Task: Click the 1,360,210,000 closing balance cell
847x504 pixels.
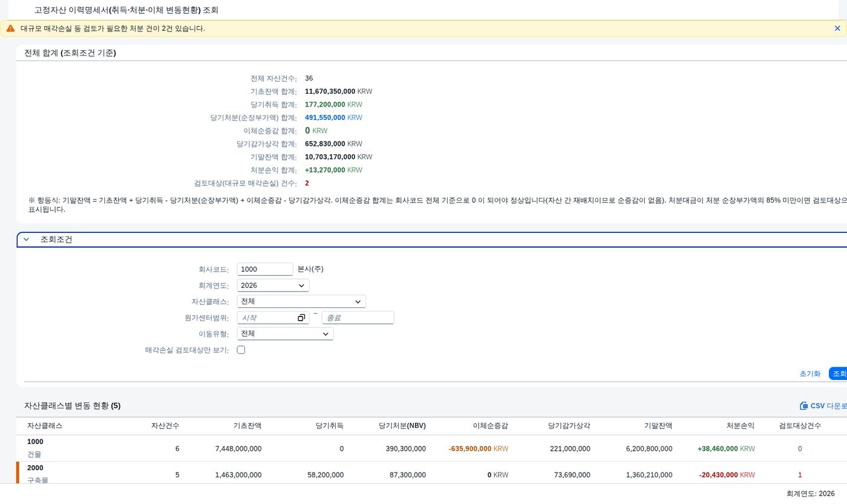Action: coord(649,475)
